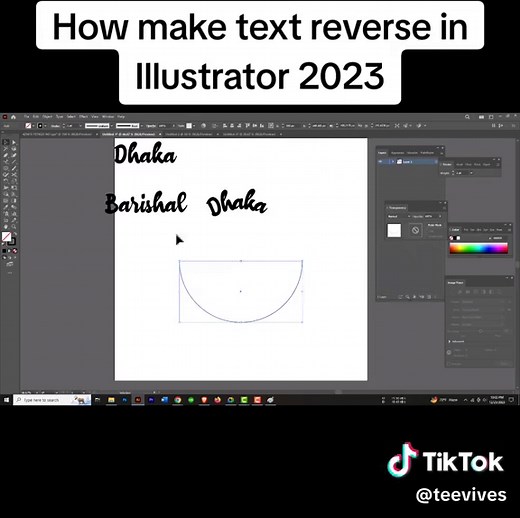Open the File menu
520x518 pixels.
pos(27,117)
